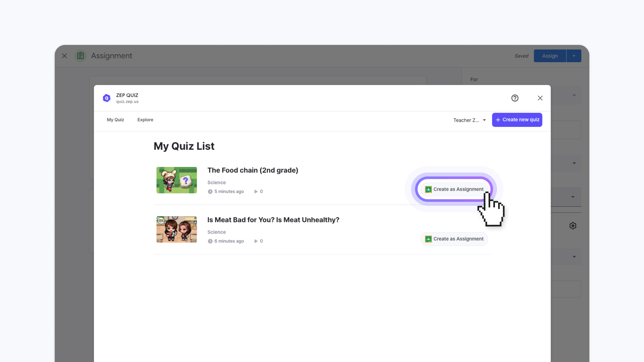644x362 pixels.
Task: Click play count icon of Food chain quiz
Action: pos(256,191)
